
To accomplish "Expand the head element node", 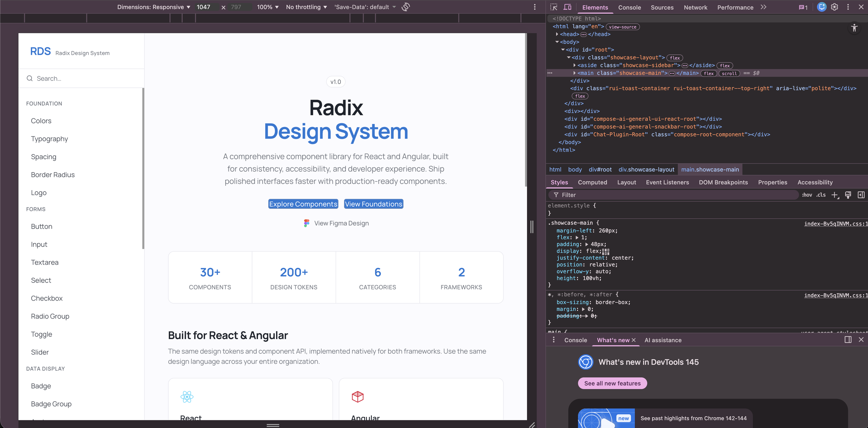I will [x=557, y=34].
